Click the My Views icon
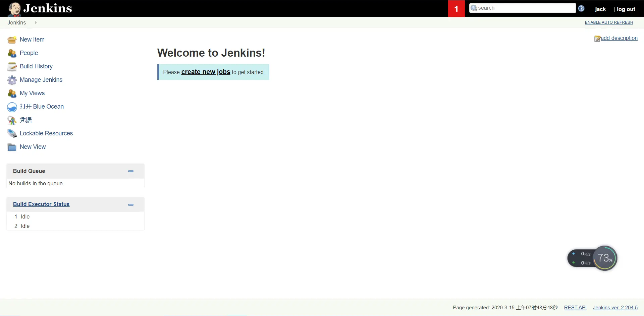Image resolution: width=644 pixels, height=316 pixels. click(x=12, y=93)
